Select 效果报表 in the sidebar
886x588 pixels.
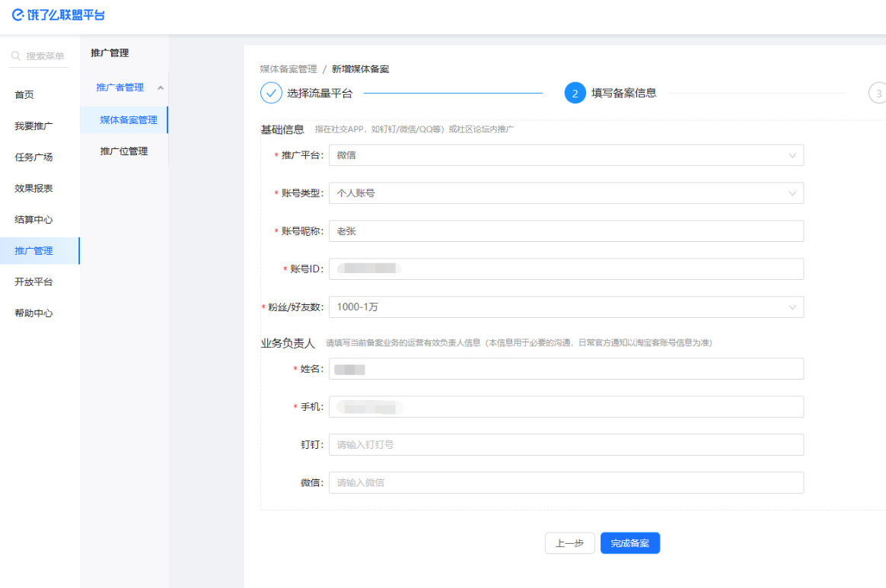coord(33,189)
